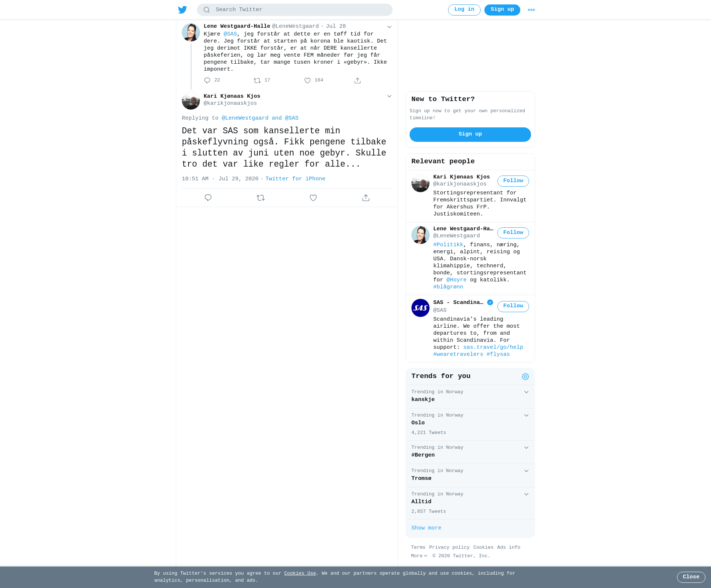Reply to Lene's tweet with 22 replies
This screenshot has width=711, height=588.
[207, 80]
